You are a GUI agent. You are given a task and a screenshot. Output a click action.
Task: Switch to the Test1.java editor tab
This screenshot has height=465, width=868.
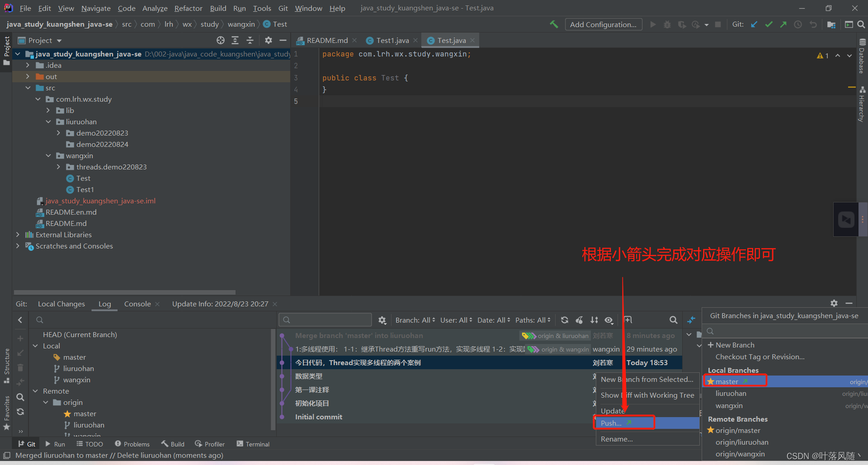[392, 41]
